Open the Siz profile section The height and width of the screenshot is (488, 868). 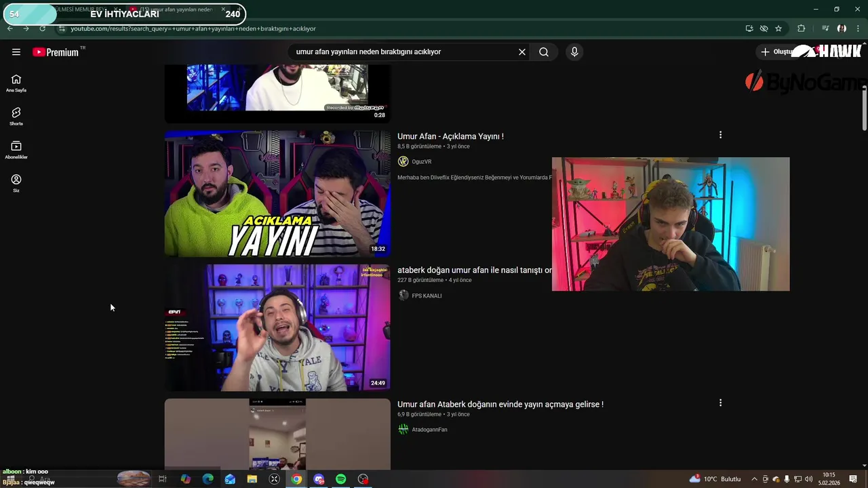point(16,183)
